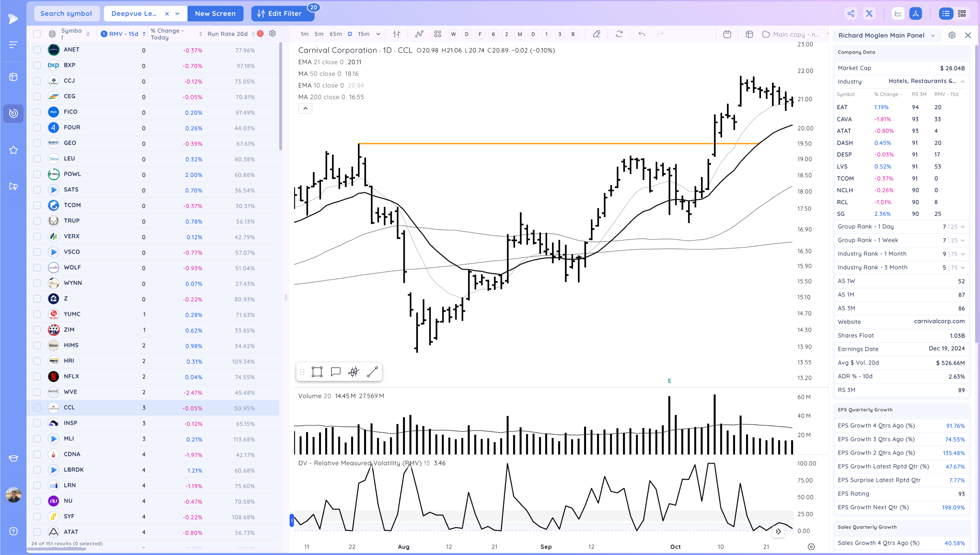Click the chart refresh icon
Viewport: 980px width, 555px height.
pos(619,34)
